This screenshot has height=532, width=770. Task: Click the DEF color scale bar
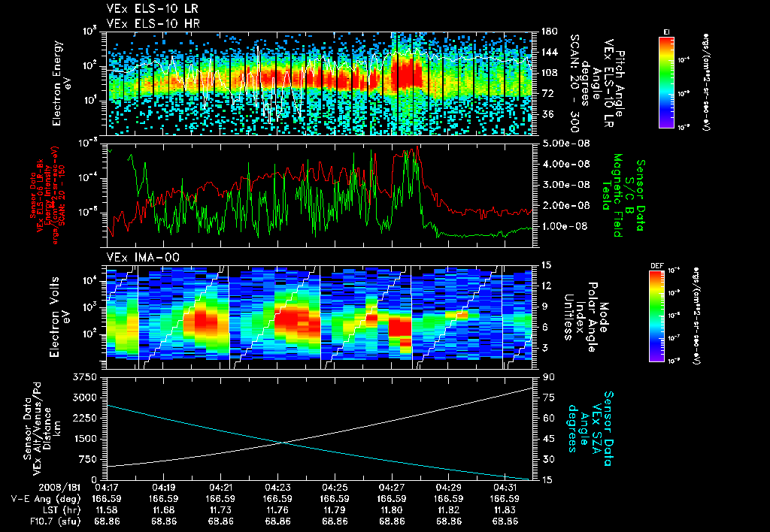click(x=657, y=316)
